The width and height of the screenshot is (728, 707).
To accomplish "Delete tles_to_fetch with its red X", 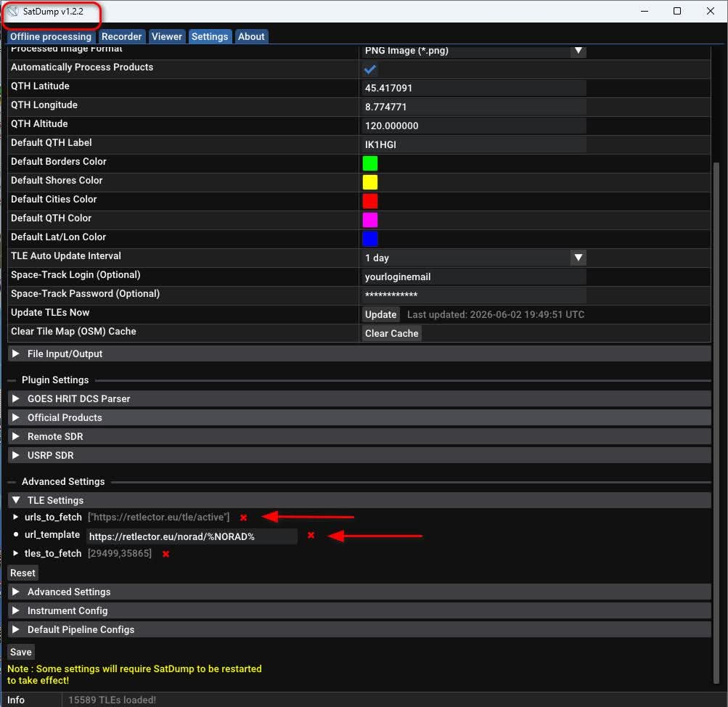I will (165, 554).
